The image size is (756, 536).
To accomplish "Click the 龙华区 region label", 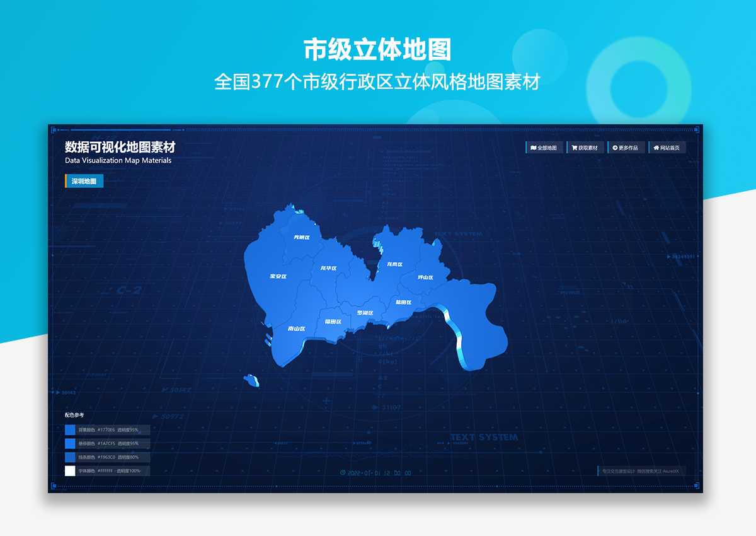I will click(x=328, y=269).
